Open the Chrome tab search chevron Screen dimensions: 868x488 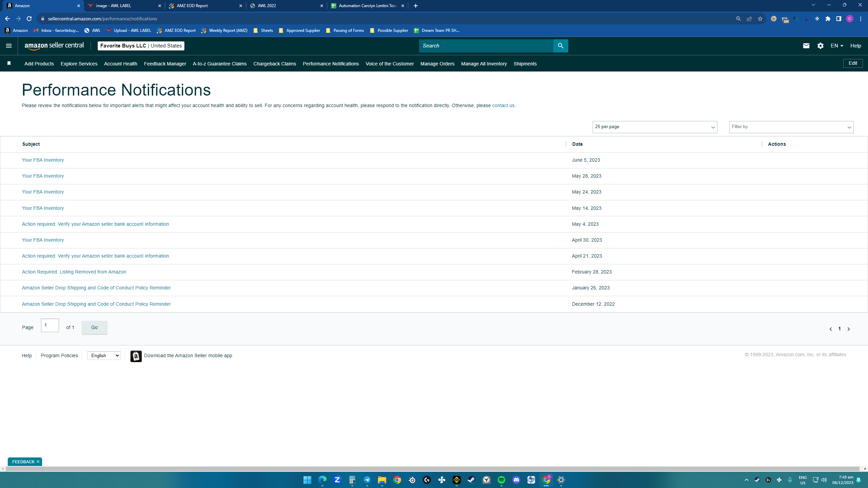(x=813, y=5)
